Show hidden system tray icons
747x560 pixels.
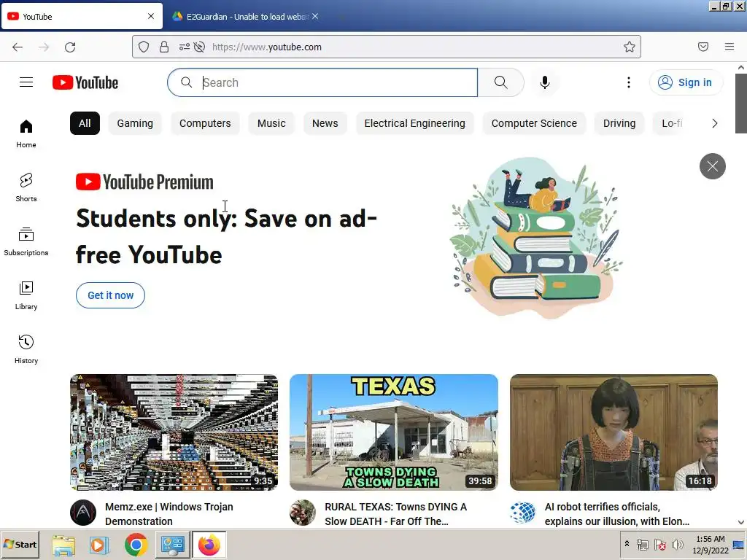click(x=627, y=544)
